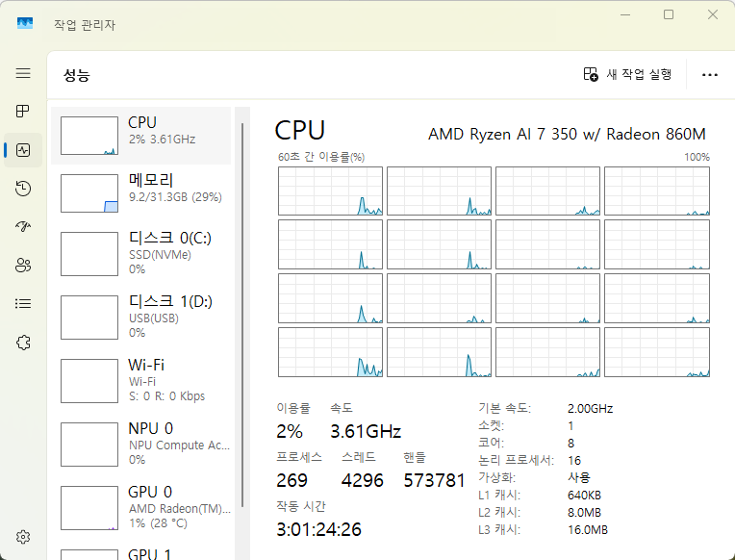Open the App history page icon
The height and width of the screenshot is (560, 735).
23,189
